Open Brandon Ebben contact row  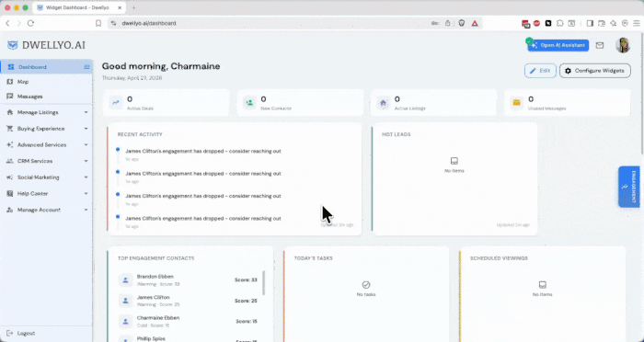[x=189, y=280]
